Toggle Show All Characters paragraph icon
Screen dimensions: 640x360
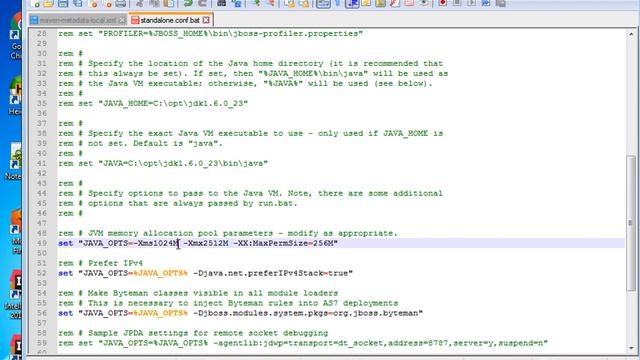337,4
